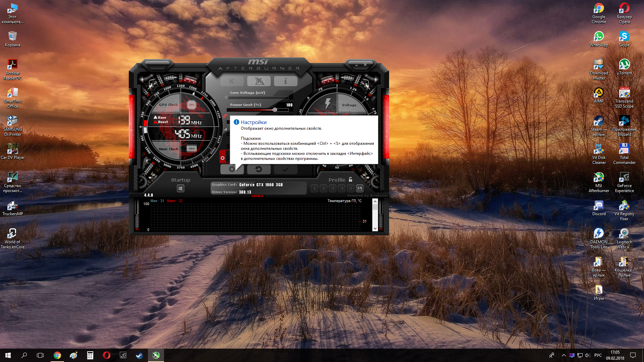The image size is (644, 362).
Task: Open Car DV Player desktop shortcut
Action: 12,152
